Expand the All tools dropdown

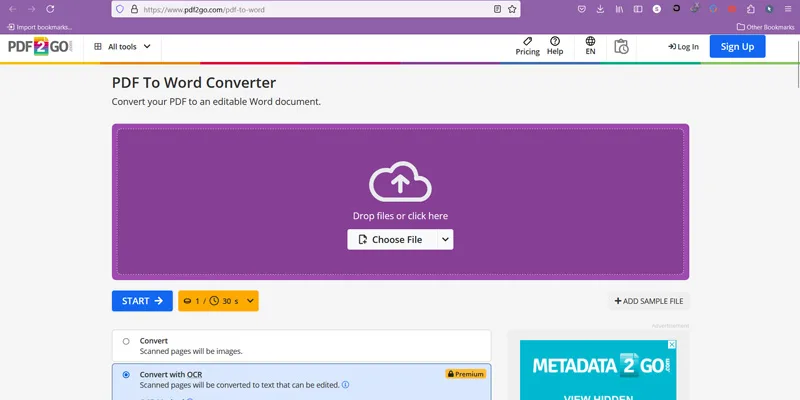(122, 46)
